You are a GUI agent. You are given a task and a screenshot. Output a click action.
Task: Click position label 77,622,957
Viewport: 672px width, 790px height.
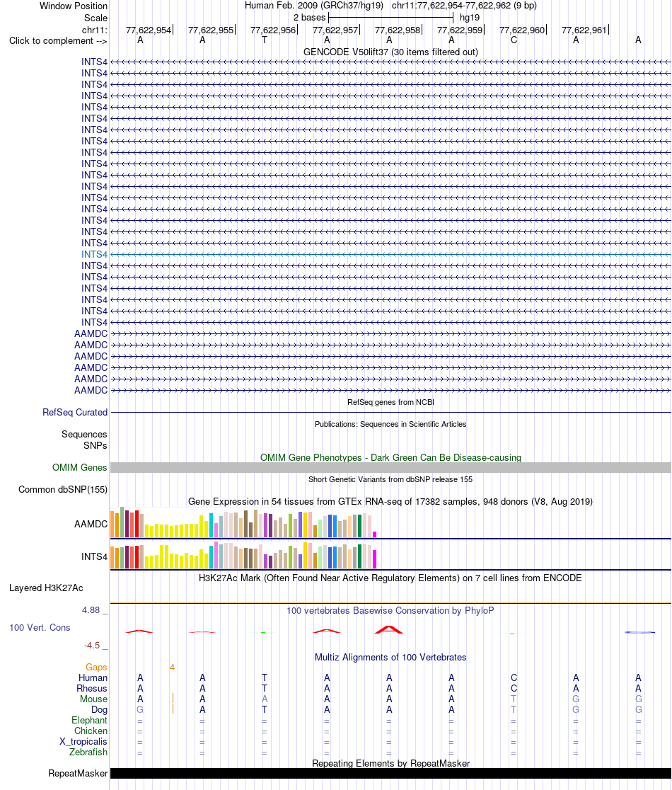[x=335, y=30]
